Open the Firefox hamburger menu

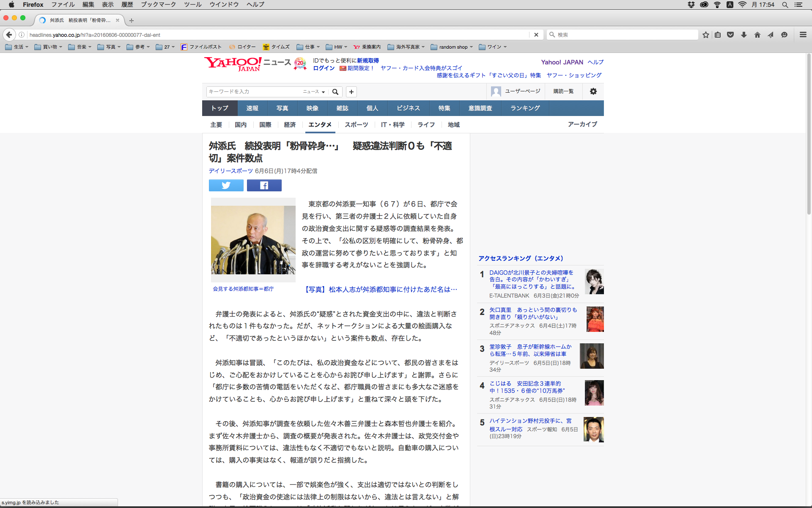pos(803,35)
